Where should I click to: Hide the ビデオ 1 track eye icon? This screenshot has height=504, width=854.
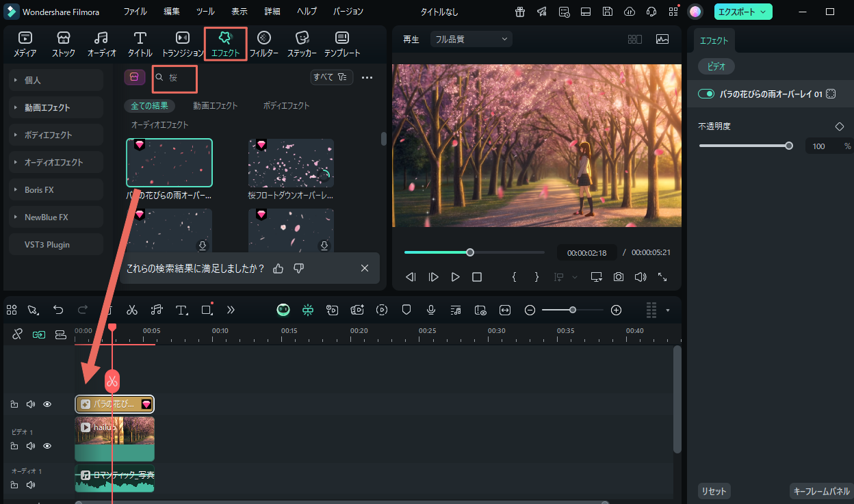(47, 446)
